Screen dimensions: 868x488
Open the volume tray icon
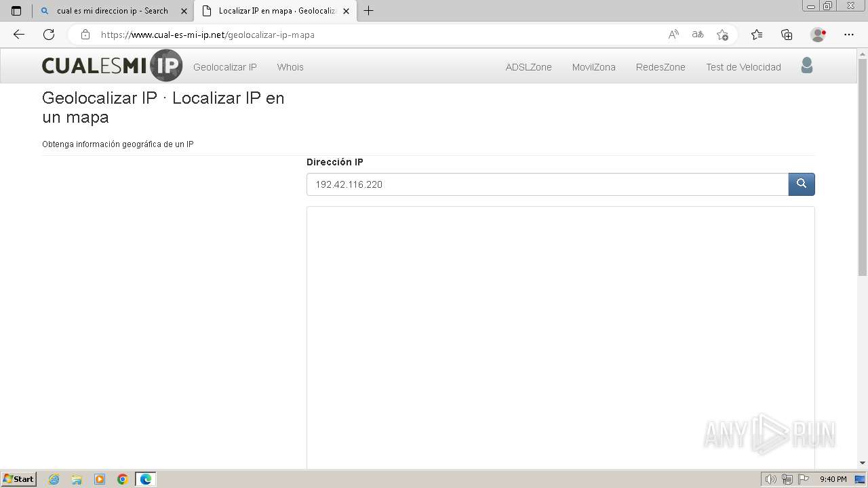coord(771,479)
